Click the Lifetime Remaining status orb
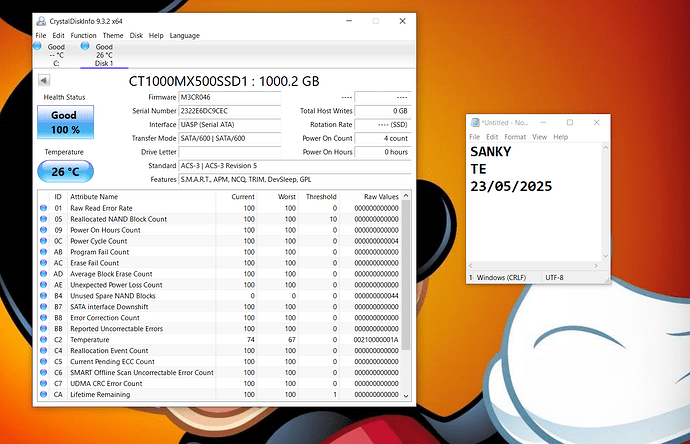Screen dimensions: 690x444 [x=43, y=395]
